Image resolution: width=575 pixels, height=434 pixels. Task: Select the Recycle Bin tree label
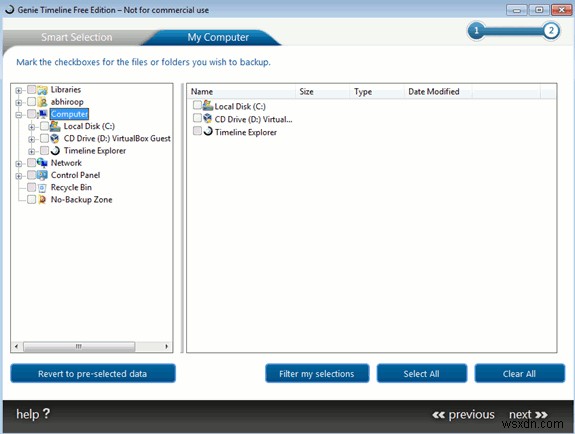point(71,187)
